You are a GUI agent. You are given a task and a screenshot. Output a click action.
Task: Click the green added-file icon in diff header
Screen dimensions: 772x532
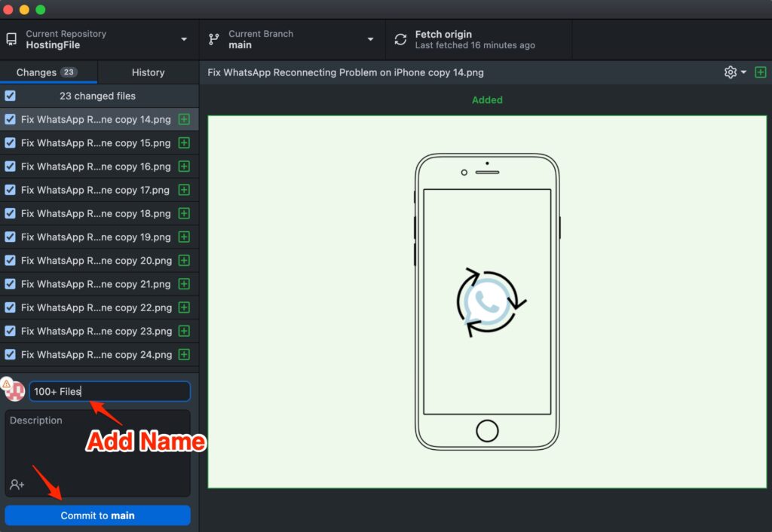pos(760,72)
